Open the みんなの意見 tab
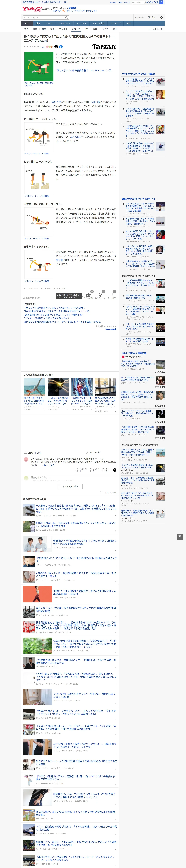 click(x=98, y=23)
